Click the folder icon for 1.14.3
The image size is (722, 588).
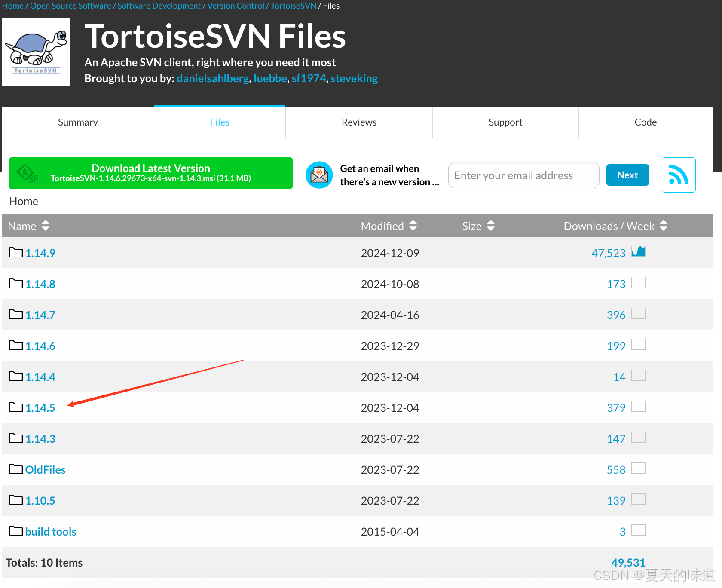tap(16, 438)
